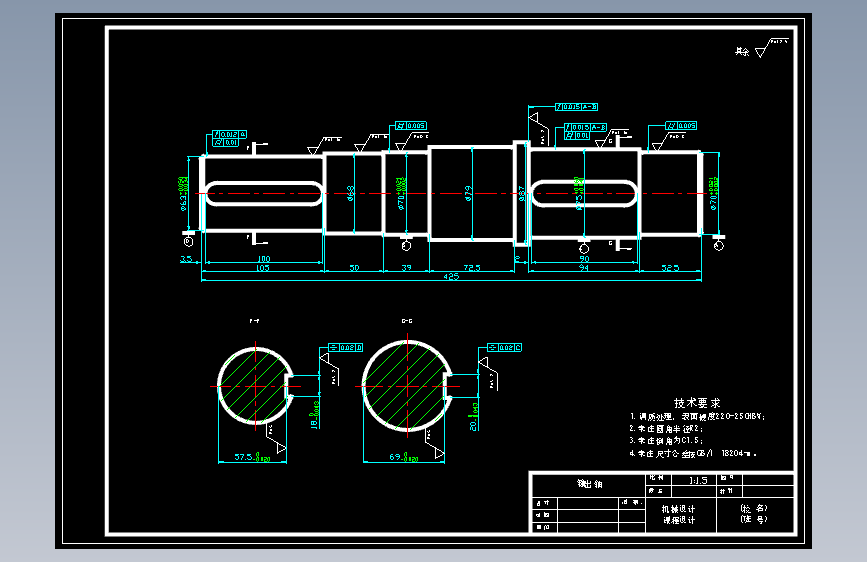
Task: Select the 0.02 D symmetry tolerance frame
Action: pos(346,347)
